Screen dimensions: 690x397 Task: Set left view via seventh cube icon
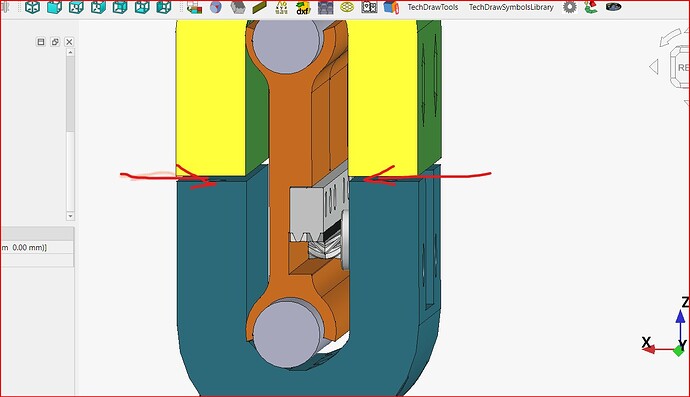click(163, 7)
